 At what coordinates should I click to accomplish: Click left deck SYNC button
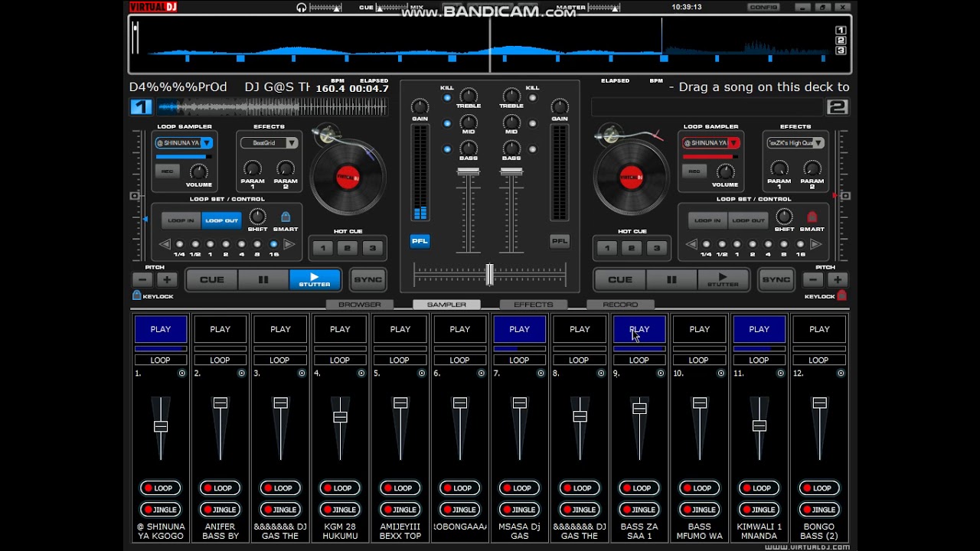tap(367, 279)
